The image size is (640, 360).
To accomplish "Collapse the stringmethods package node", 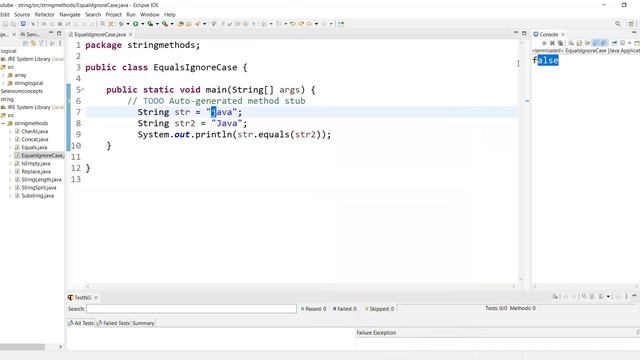I will tap(3, 123).
